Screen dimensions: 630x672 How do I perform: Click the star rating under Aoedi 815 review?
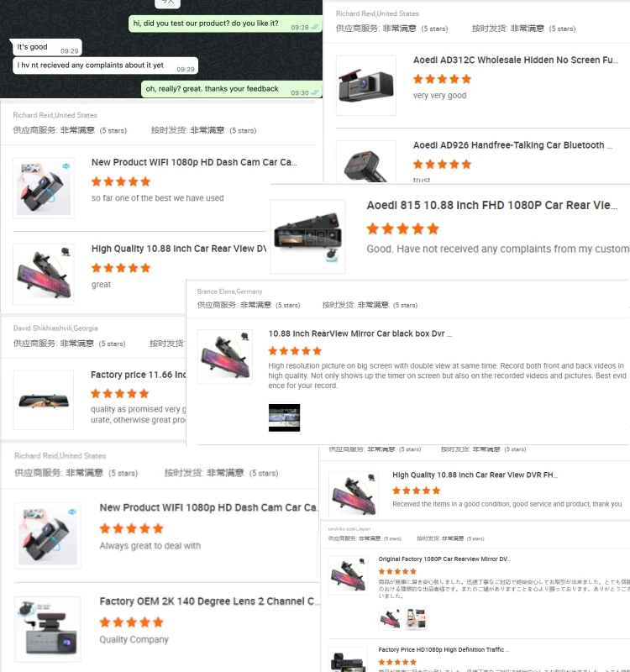pyautogui.click(x=403, y=228)
